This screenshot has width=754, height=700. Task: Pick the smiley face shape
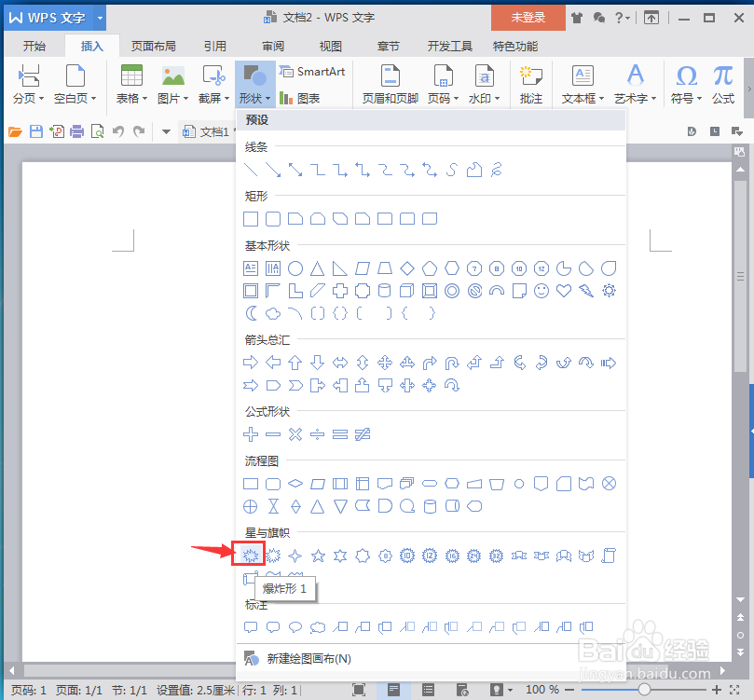pyautogui.click(x=542, y=291)
